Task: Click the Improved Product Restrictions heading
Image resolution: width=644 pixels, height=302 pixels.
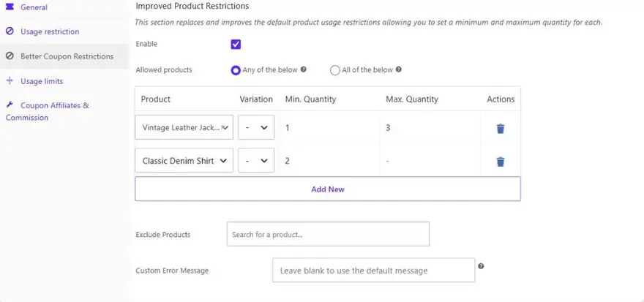Action: point(192,6)
